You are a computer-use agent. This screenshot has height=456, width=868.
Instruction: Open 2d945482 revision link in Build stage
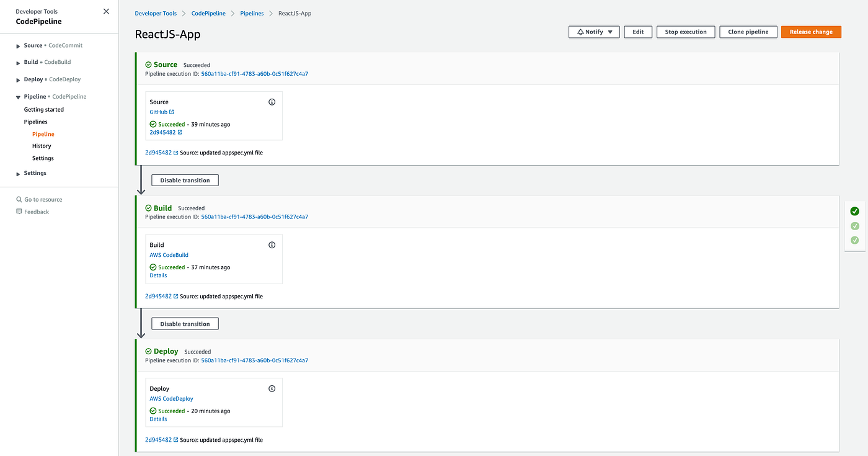pos(161,297)
